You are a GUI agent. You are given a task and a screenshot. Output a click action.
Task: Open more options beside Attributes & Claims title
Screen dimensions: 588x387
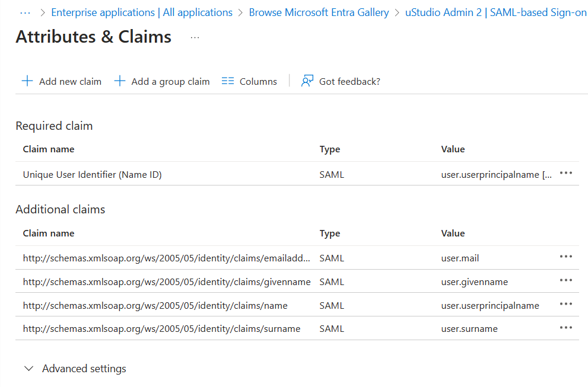(x=195, y=37)
